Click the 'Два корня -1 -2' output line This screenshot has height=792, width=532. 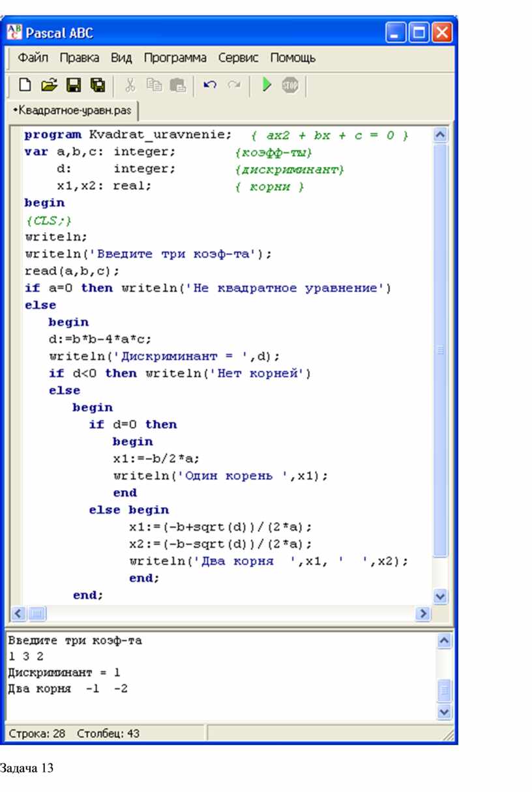pos(68,688)
